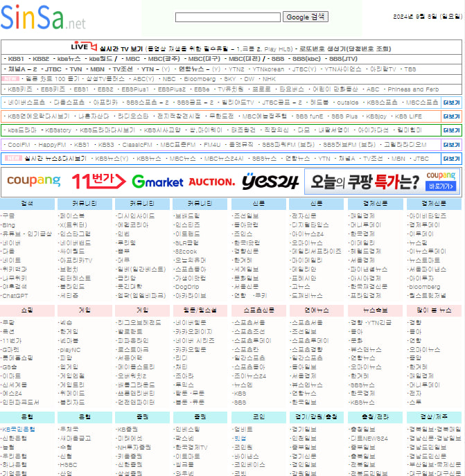Open the bloomberg economy news link
The width and height of the screenshot is (465, 476).
point(424,287)
